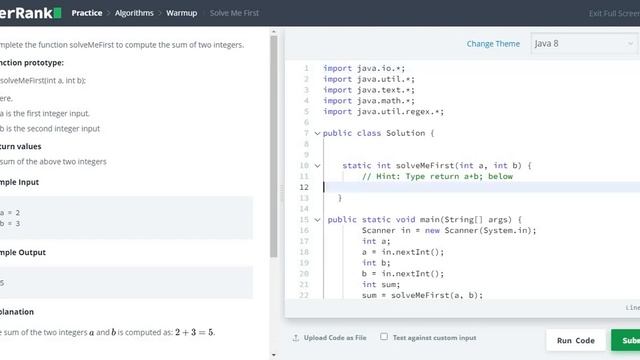Click line 5 import java.util.regex.*;

(383, 111)
